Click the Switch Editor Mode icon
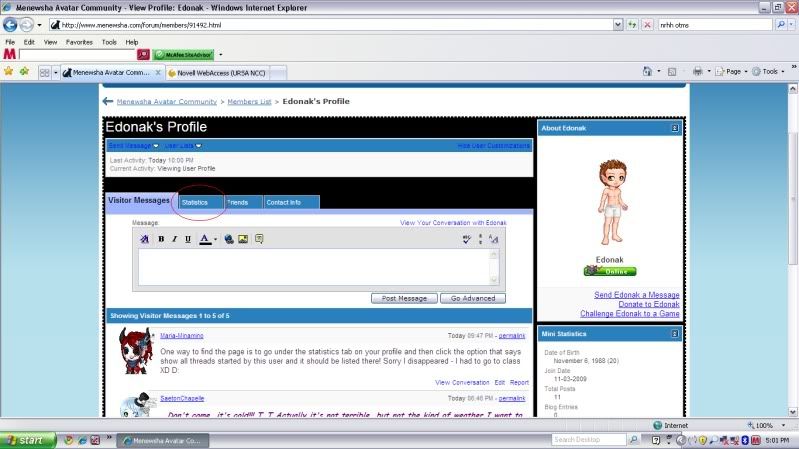Image resolution: width=799 pixels, height=449 pixels. tap(493, 239)
